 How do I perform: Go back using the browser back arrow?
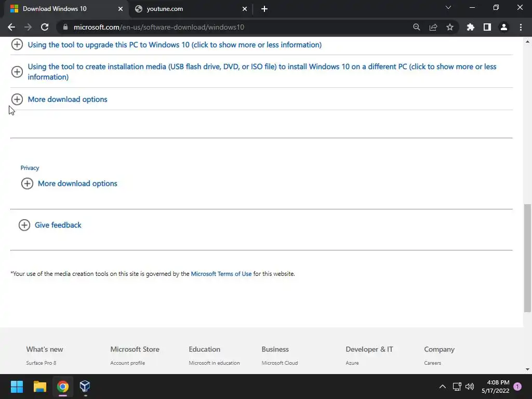[11, 27]
